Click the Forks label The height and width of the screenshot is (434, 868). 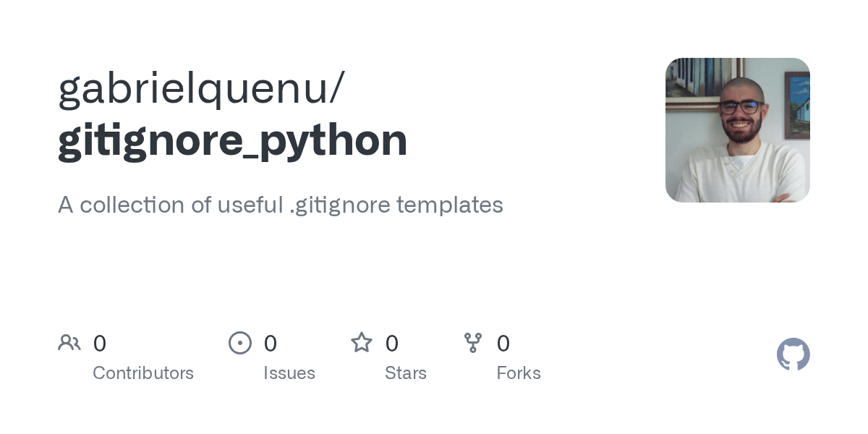tap(519, 373)
